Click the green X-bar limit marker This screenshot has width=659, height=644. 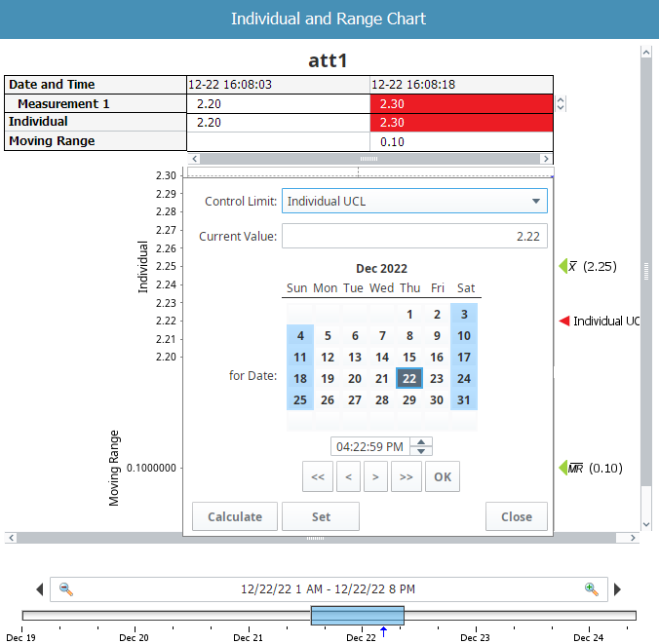pyautogui.click(x=562, y=267)
